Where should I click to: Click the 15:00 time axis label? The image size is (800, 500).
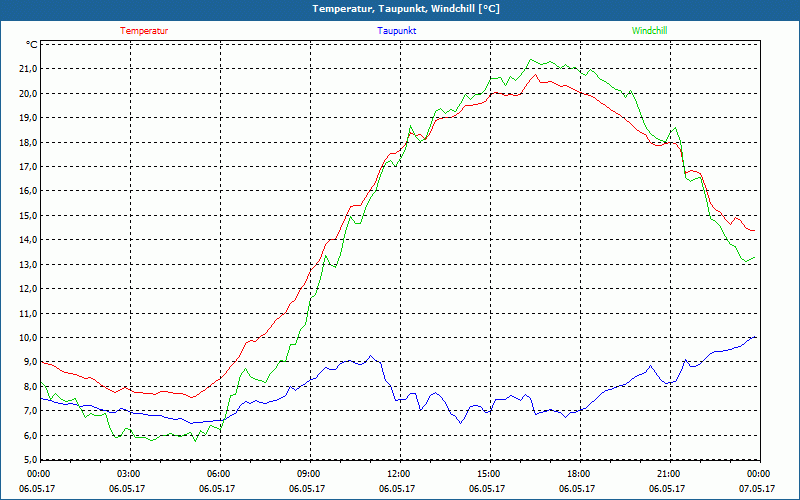[x=490, y=474]
